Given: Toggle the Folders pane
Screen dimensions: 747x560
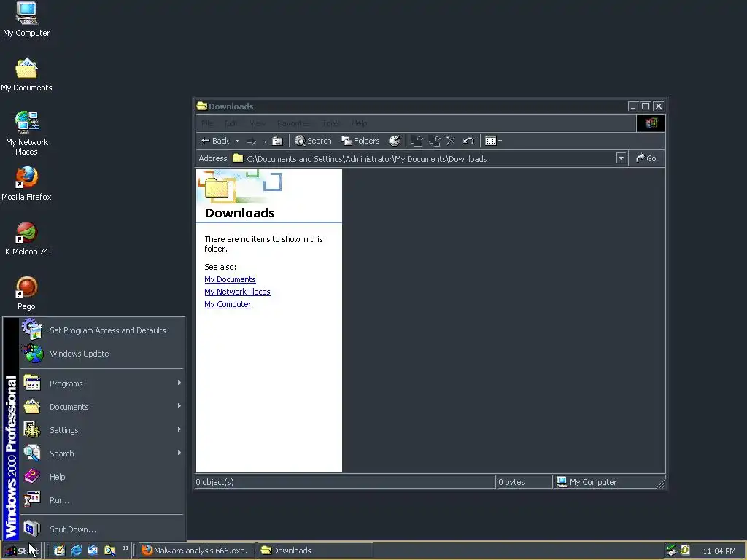Looking at the screenshot, I should pos(360,141).
